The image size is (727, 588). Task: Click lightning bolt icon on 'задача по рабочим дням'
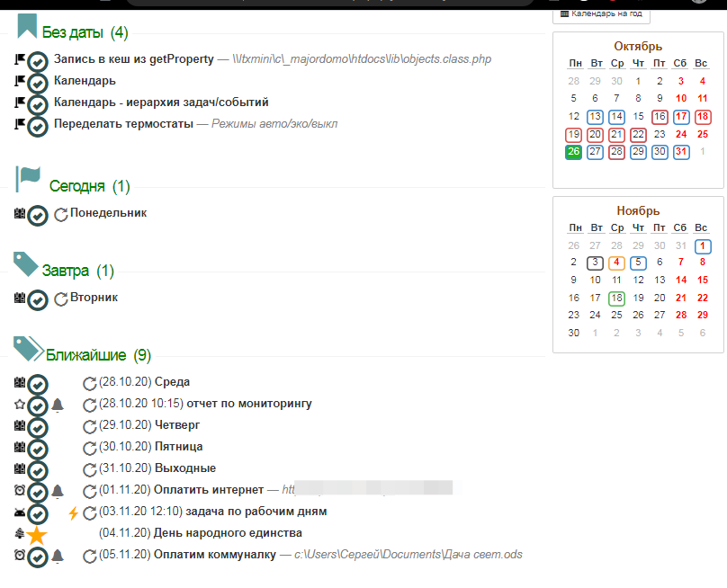[73, 513]
